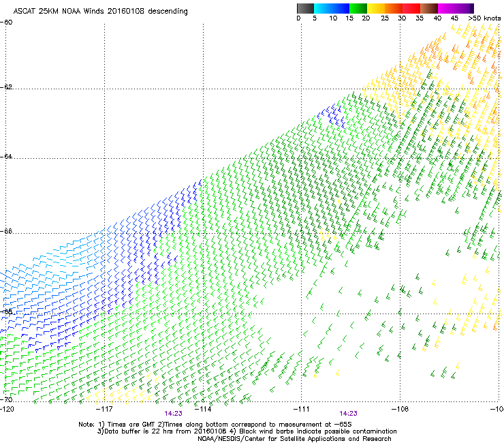Click the 'Times are GMT' note line
Screen dimensions: 504x443
pos(215,425)
